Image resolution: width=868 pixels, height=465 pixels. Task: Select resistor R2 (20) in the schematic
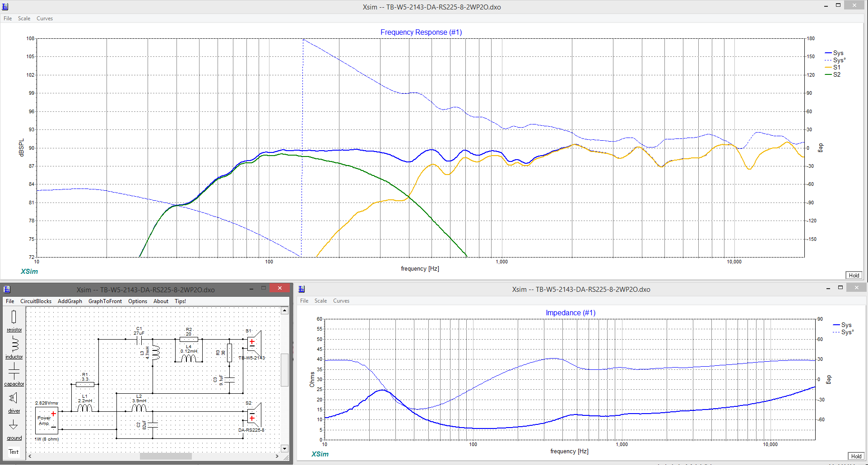click(x=189, y=339)
